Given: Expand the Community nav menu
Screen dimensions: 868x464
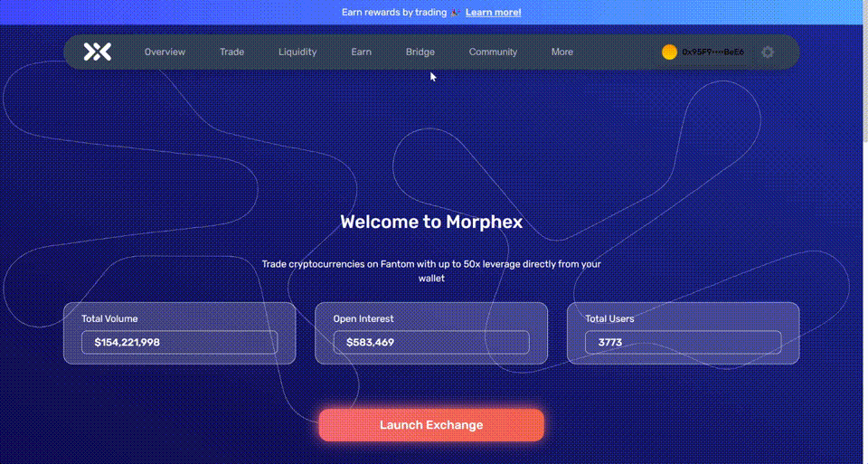Looking at the screenshot, I should click(493, 52).
